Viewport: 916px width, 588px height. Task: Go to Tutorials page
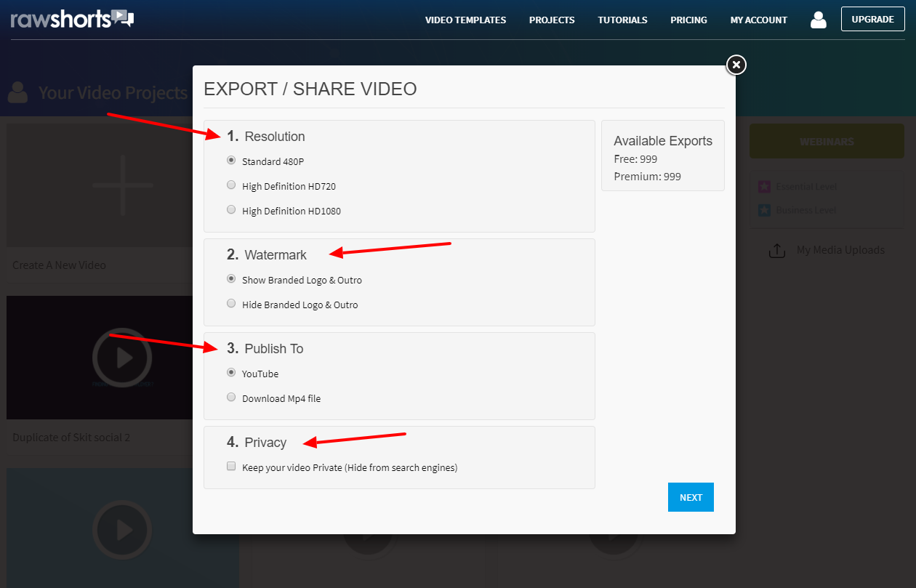(622, 20)
